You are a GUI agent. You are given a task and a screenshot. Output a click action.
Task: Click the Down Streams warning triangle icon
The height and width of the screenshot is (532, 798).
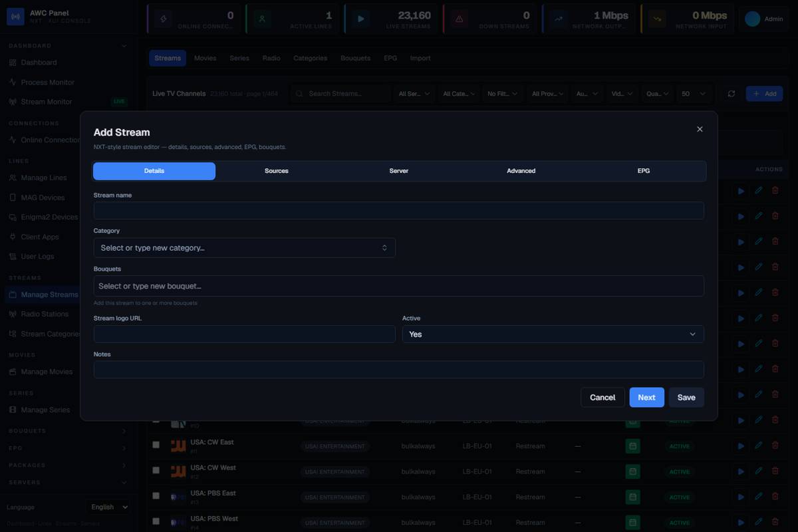pos(460,19)
